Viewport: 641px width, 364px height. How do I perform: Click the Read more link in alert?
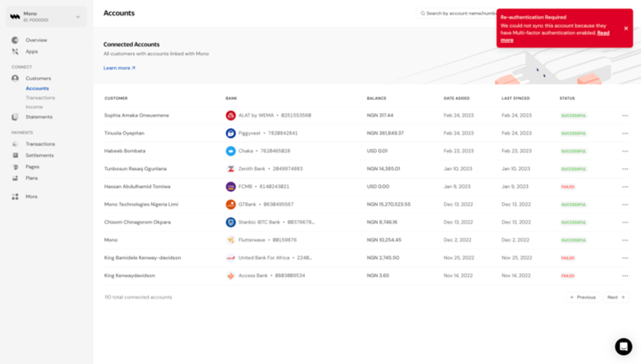click(603, 33)
